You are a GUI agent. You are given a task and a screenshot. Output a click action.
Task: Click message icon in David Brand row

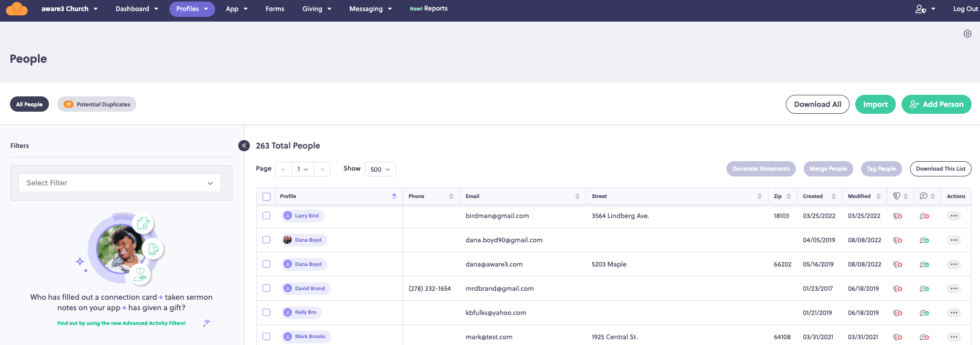click(924, 289)
